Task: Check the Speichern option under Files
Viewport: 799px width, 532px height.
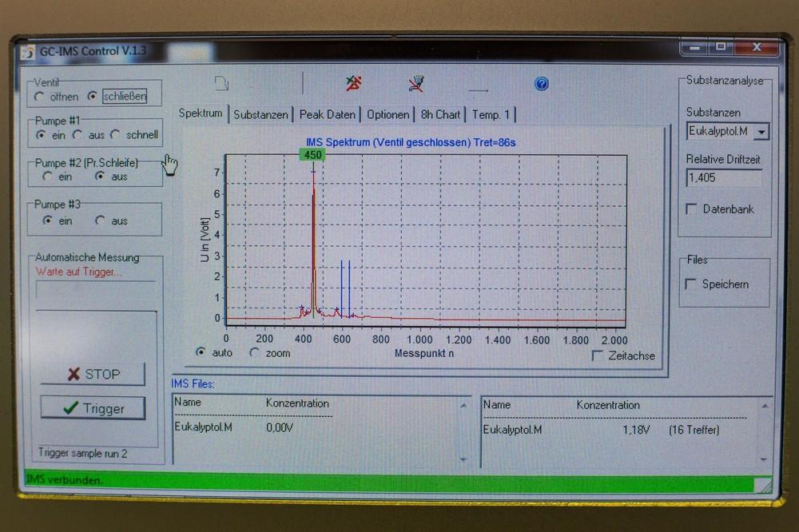Action: click(x=691, y=284)
